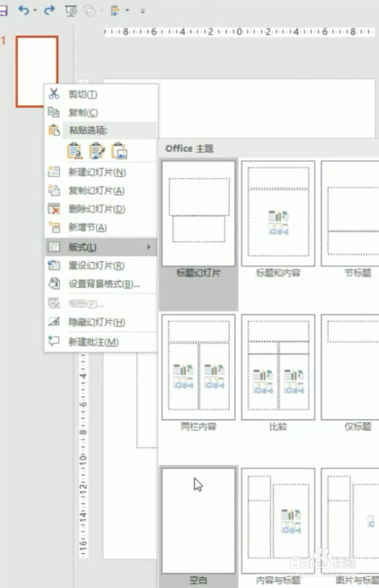Viewport: 379px width, 588px height.
Task: Click the format background paint-bucket icon
Action: 54,284
